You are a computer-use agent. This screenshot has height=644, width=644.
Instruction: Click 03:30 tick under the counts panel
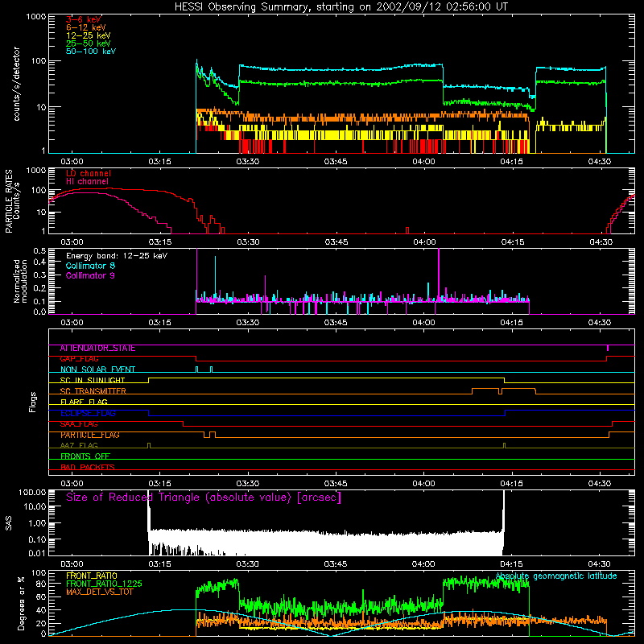[x=248, y=162]
